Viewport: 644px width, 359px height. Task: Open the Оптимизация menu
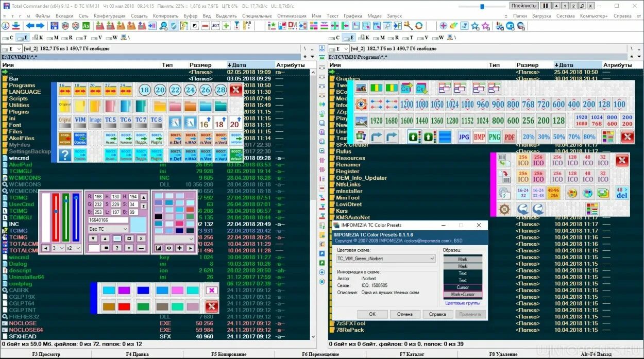point(291,16)
